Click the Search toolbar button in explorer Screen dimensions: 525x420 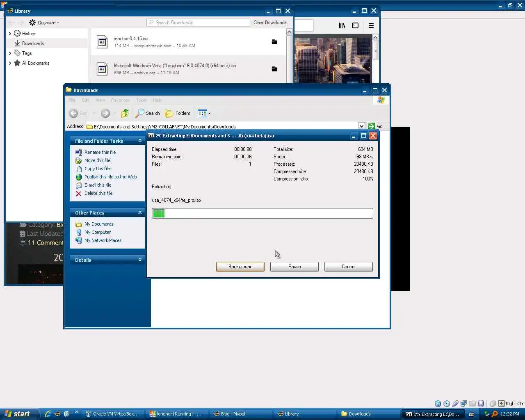148,113
